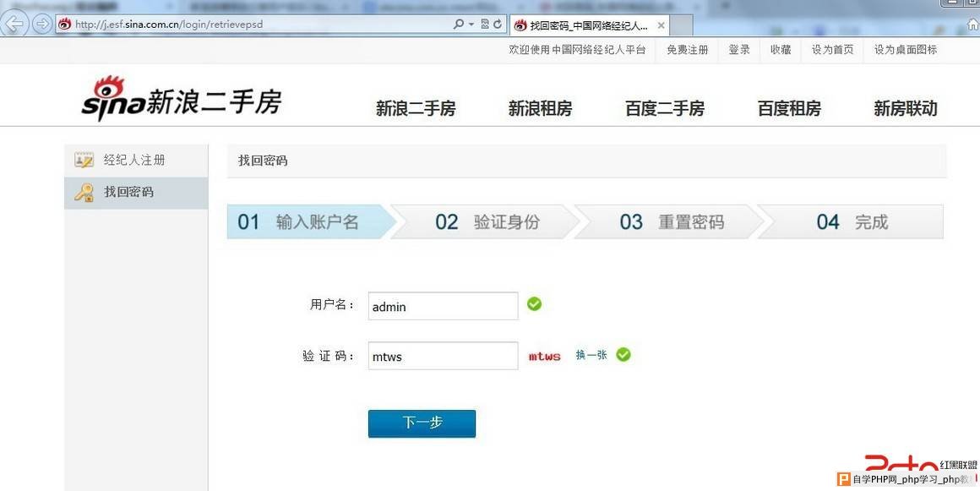Click the mtws captcha image
The image size is (980, 491).
pos(545,356)
